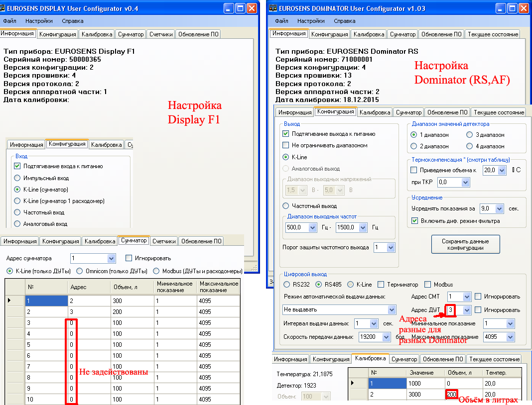
Task: Check 'Включить диф. режим фильтра' option
Action: point(415,220)
